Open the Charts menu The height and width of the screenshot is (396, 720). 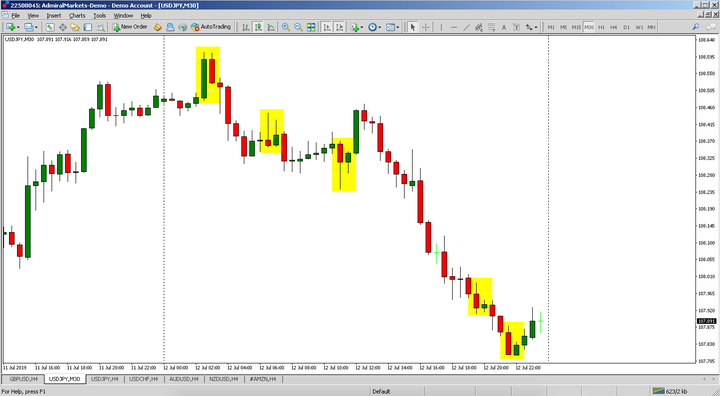[x=77, y=16]
